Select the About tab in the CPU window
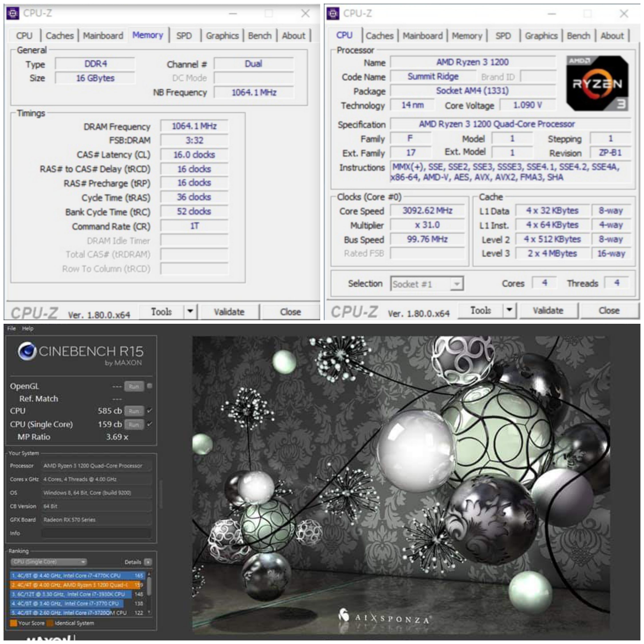 click(x=612, y=36)
